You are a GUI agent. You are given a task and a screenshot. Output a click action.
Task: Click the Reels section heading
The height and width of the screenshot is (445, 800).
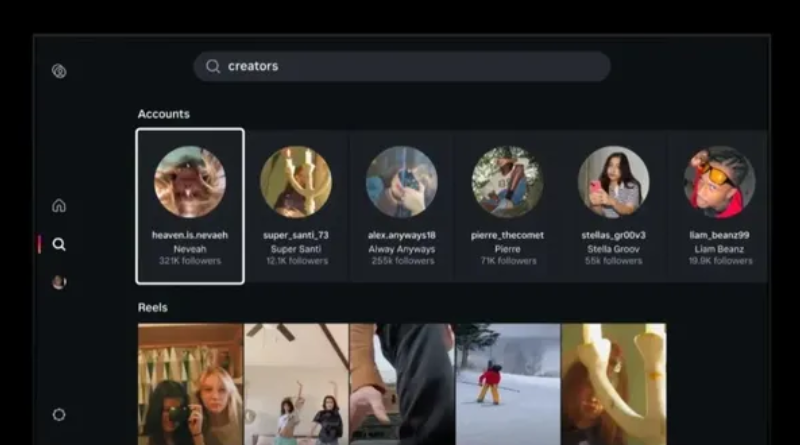tap(153, 307)
